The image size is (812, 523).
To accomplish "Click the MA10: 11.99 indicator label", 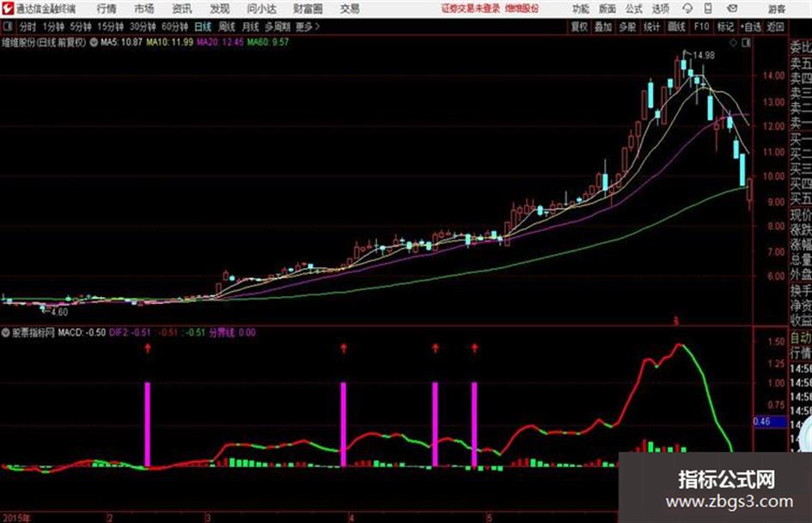I will click(x=170, y=42).
